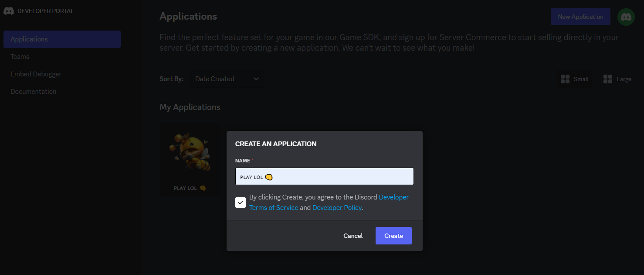Image resolution: width=644 pixels, height=275 pixels.
Task: Click the Create button in the dialog
Action: point(393,236)
